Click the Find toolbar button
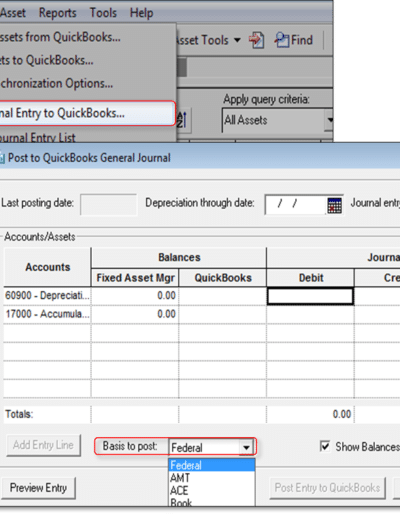The width and height of the screenshot is (400, 516). coord(294,40)
